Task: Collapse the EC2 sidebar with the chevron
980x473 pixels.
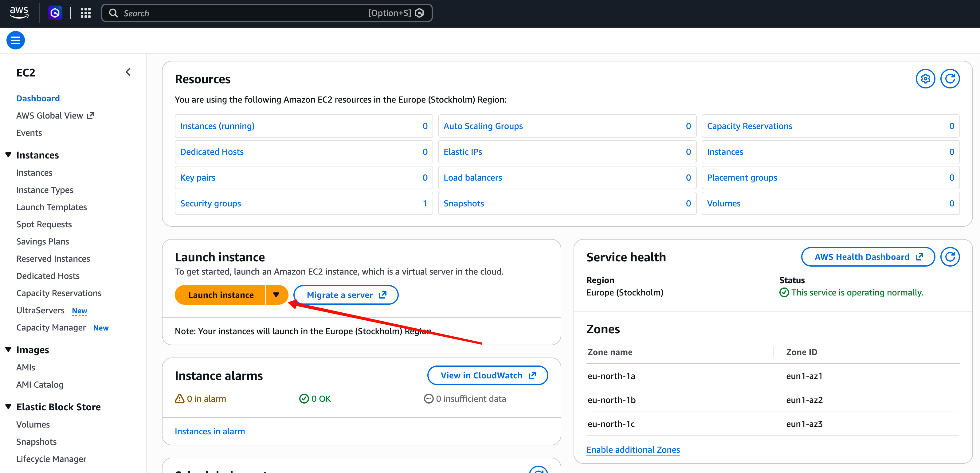Action: [x=128, y=72]
